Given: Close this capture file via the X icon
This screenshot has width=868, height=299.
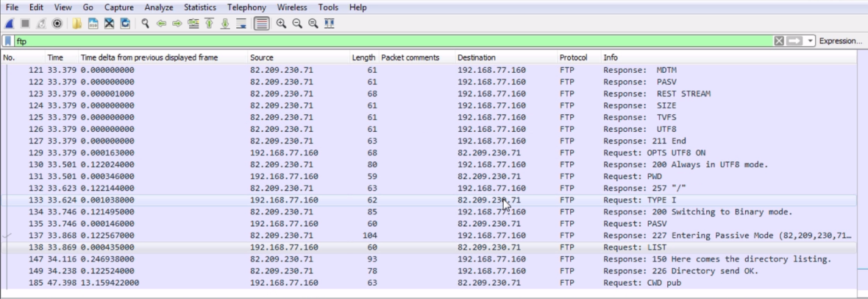Looking at the screenshot, I should point(109,24).
